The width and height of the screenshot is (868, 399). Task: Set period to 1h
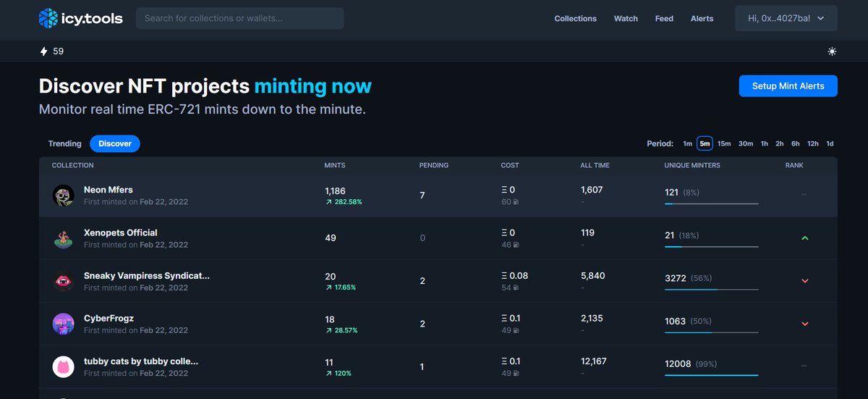click(x=765, y=143)
